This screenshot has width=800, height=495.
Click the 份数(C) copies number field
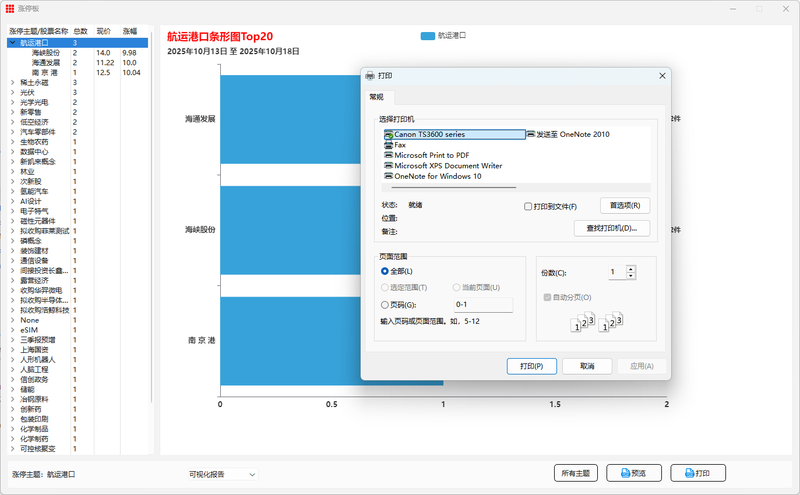point(617,272)
